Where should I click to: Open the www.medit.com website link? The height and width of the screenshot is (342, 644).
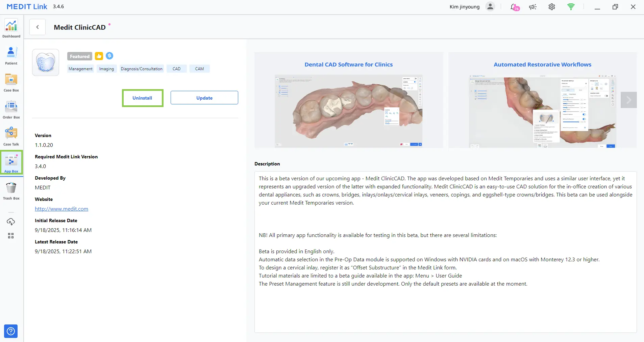(61, 209)
